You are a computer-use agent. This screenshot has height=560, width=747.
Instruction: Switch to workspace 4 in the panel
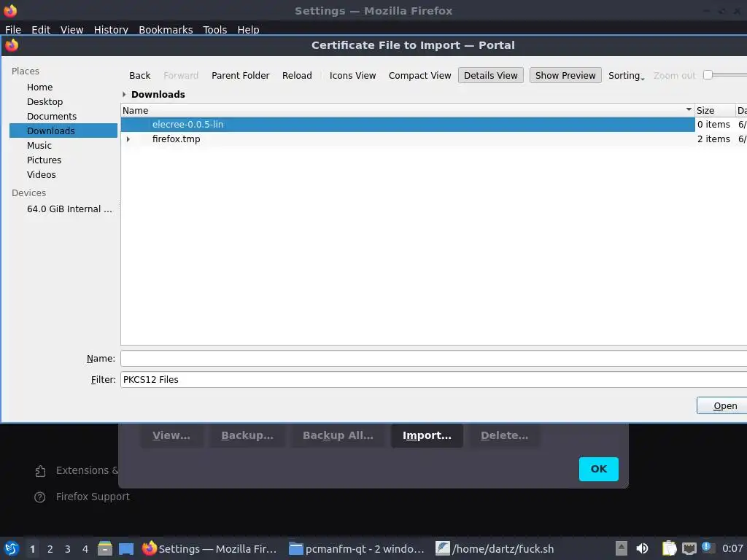pyautogui.click(x=85, y=549)
